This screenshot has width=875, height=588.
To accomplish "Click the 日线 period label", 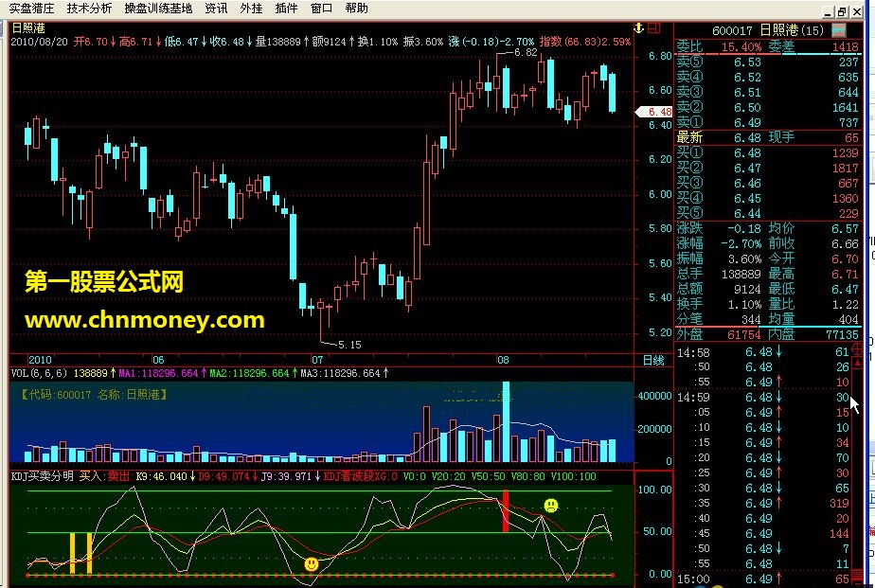I will [x=653, y=361].
